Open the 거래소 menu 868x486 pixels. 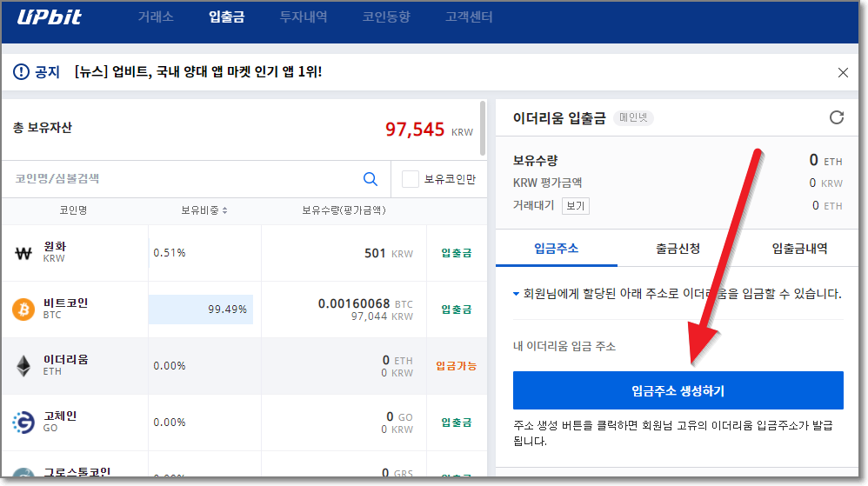pos(156,17)
